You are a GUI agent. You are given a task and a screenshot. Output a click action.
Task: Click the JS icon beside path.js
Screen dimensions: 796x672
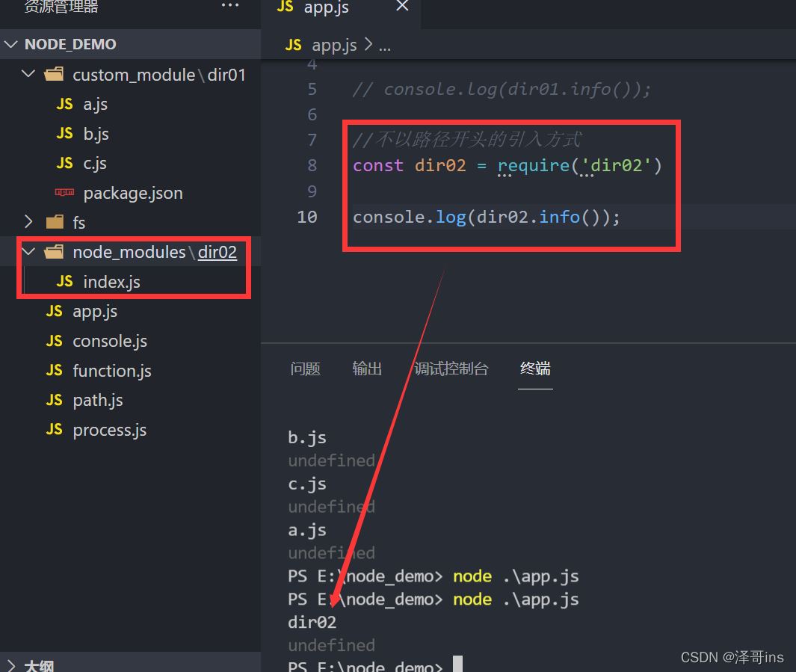55,399
